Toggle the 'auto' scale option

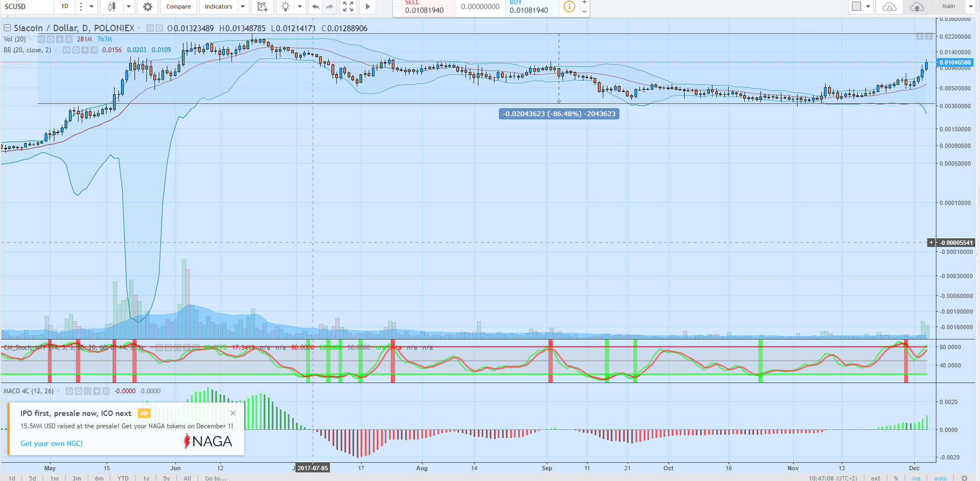click(x=941, y=478)
